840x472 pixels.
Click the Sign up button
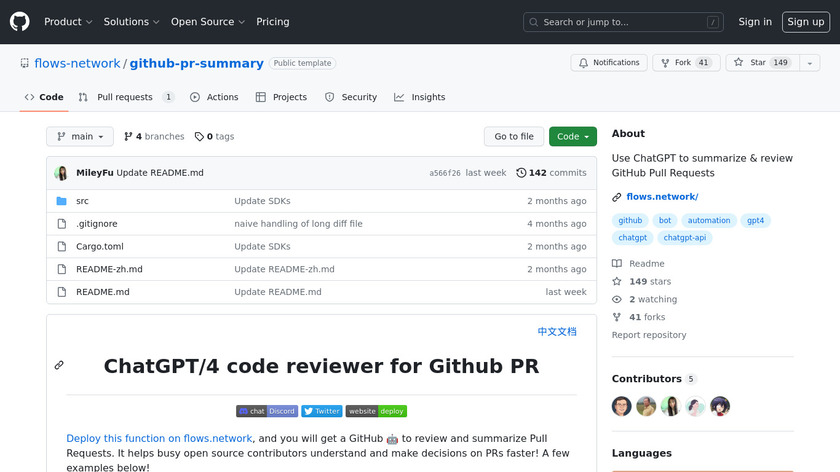coord(806,22)
